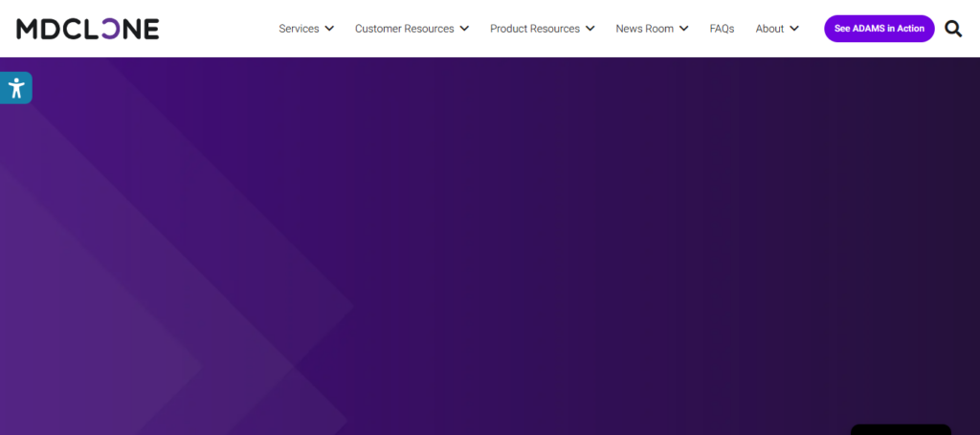Click See ADAMS in Action button
This screenshot has height=435, width=980.
(x=880, y=29)
